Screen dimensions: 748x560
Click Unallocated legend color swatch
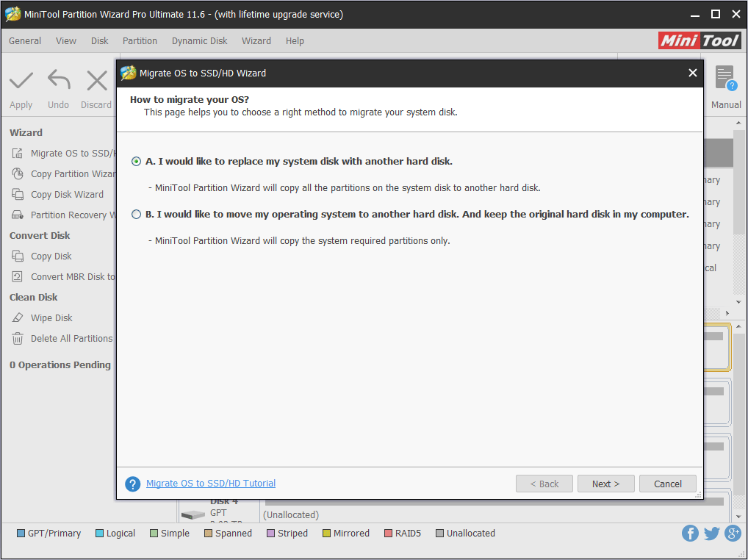click(x=440, y=534)
